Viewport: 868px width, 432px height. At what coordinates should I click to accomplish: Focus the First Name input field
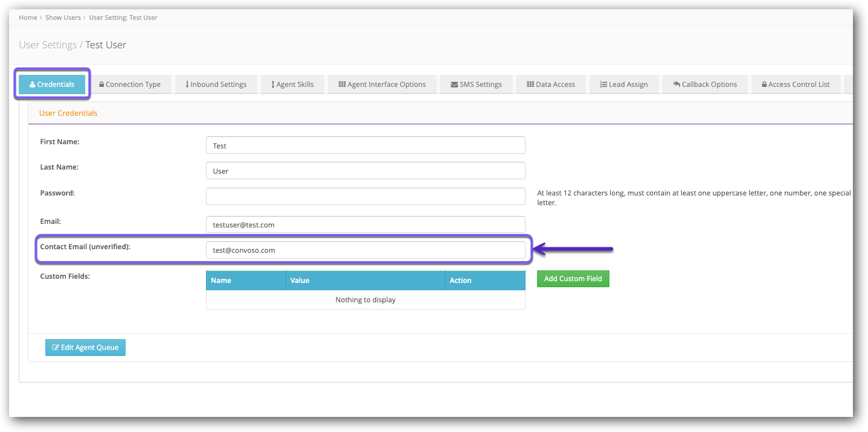[x=365, y=145]
